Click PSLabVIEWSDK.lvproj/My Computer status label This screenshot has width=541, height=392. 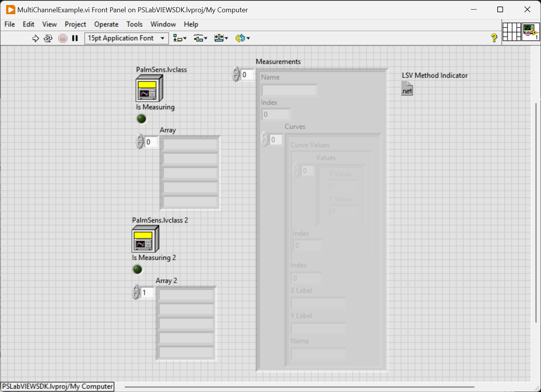pos(58,386)
